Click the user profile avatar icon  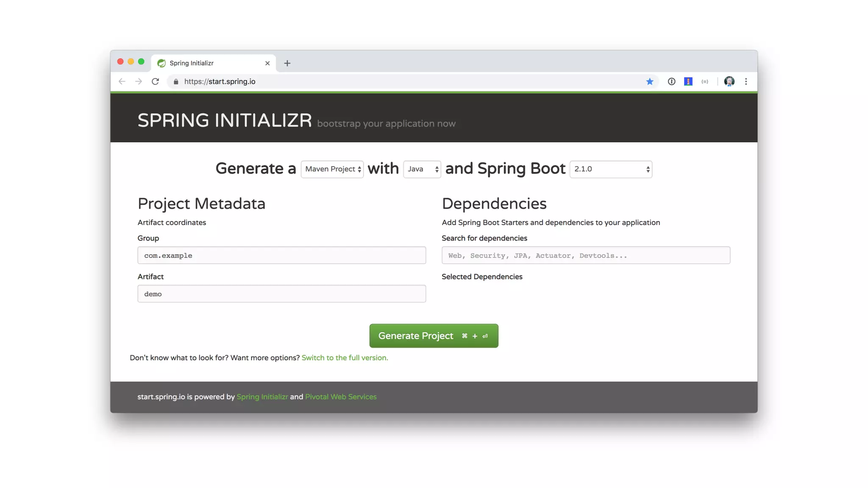click(729, 81)
